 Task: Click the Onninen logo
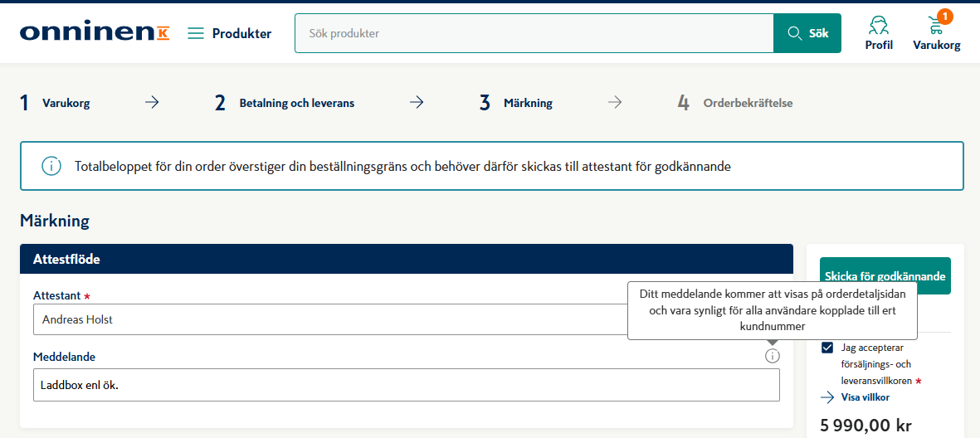95,33
